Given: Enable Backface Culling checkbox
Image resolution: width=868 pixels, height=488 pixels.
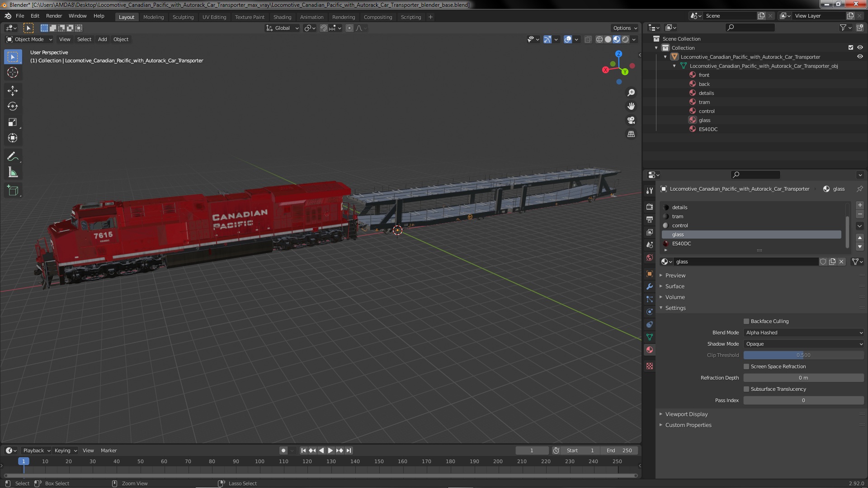Looking at the screenshot, I should click(746, 321).
